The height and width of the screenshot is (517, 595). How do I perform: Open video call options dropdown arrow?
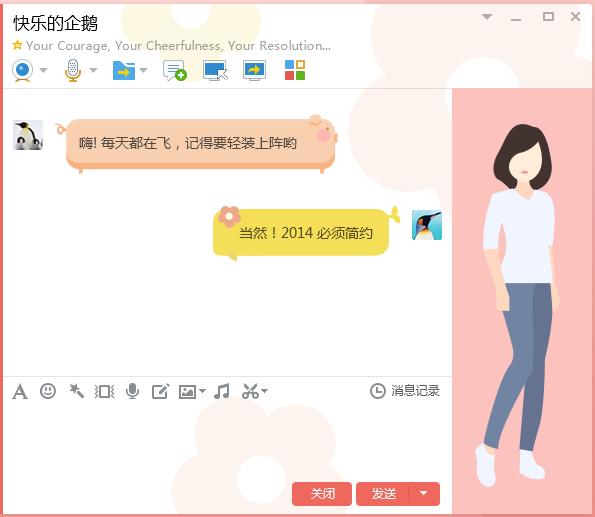point(43,70)
